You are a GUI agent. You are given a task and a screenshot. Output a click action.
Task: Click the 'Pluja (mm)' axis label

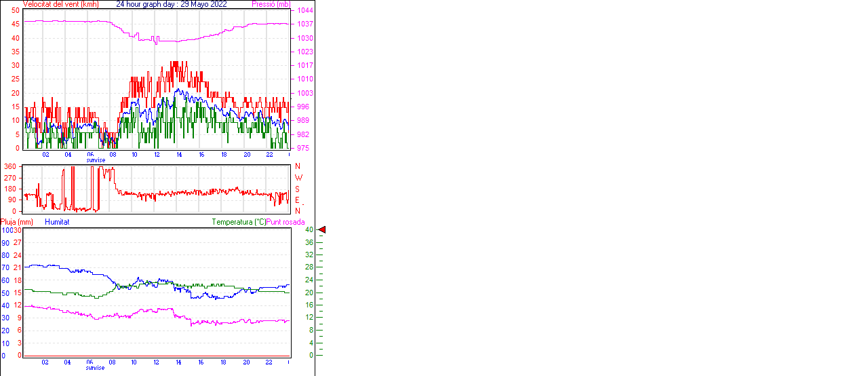pos(17,222)
